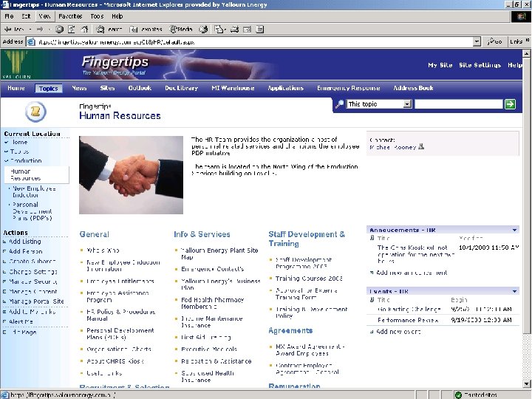
Task: Click the Production item in Current Location
Action: click(26, 160)
